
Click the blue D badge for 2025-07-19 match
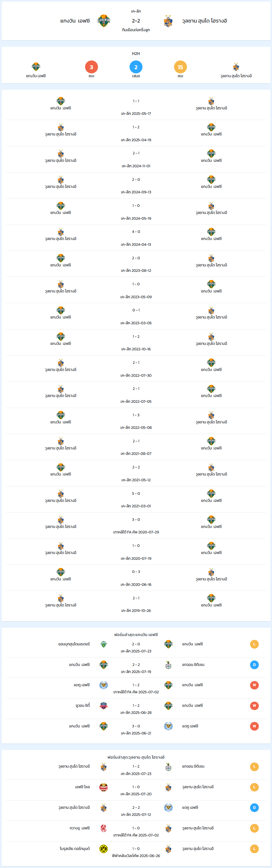click(255, 665)
